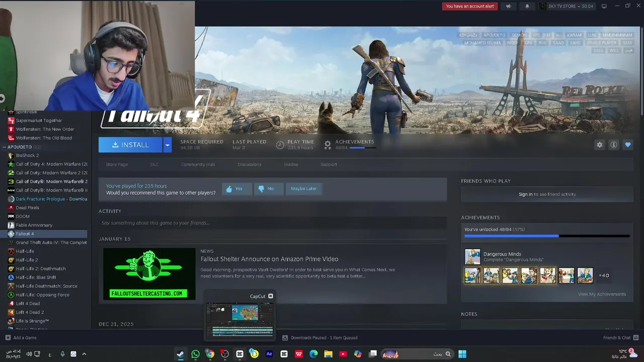
Task: Open the Support tab
Action: pyautogui.click(x=329, y=164)
